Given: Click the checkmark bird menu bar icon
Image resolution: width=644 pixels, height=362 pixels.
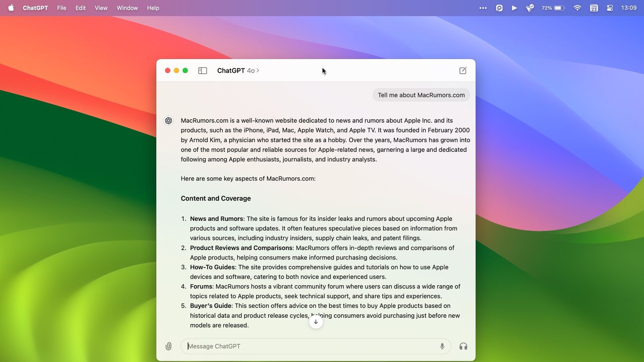Looking at the screenshot, I should [x=530, y=8].
